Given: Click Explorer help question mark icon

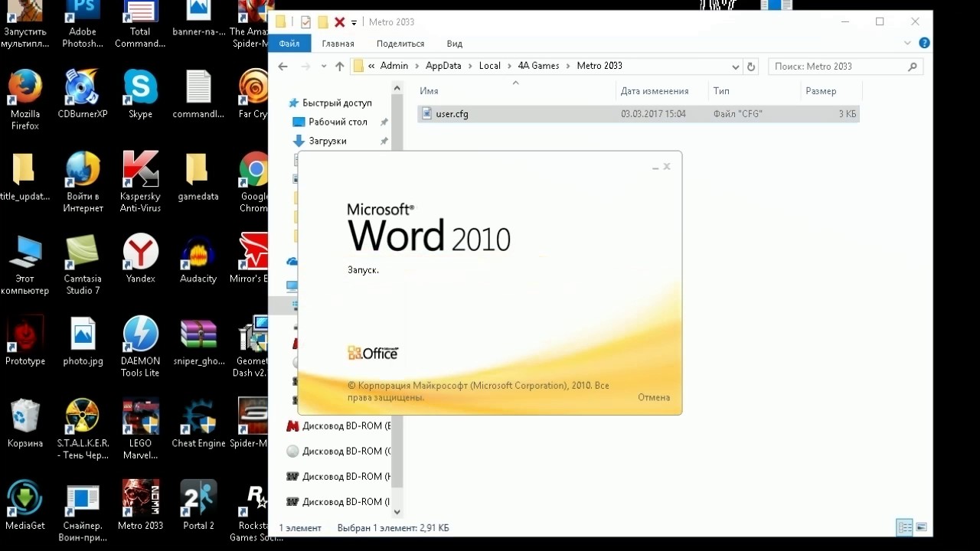Looking at the screenshot, I should [x=924, y=44].
